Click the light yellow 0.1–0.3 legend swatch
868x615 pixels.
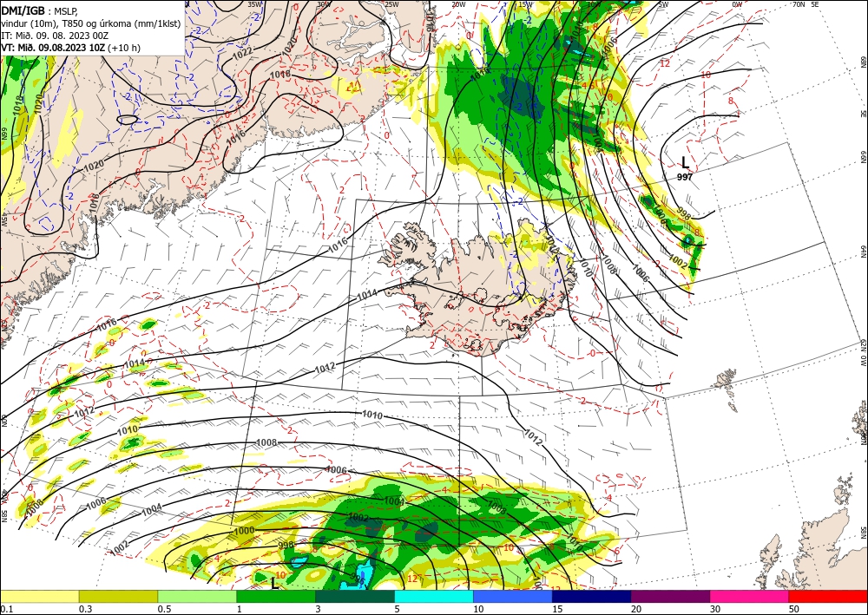pyautogui.click(x=39, y=596)
